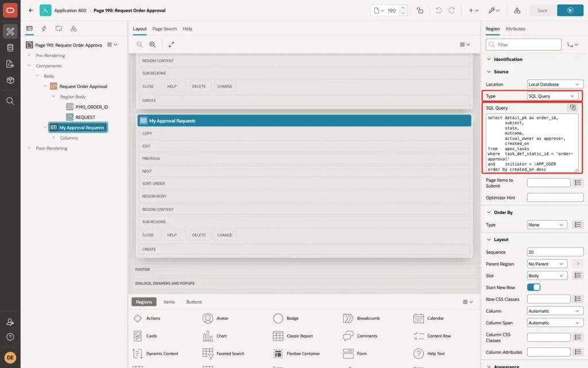Viewport: 588px width, 368px height.
Task: Toggle the Start New Row switch
Action: pyautogui.click(x=533, y=287)
